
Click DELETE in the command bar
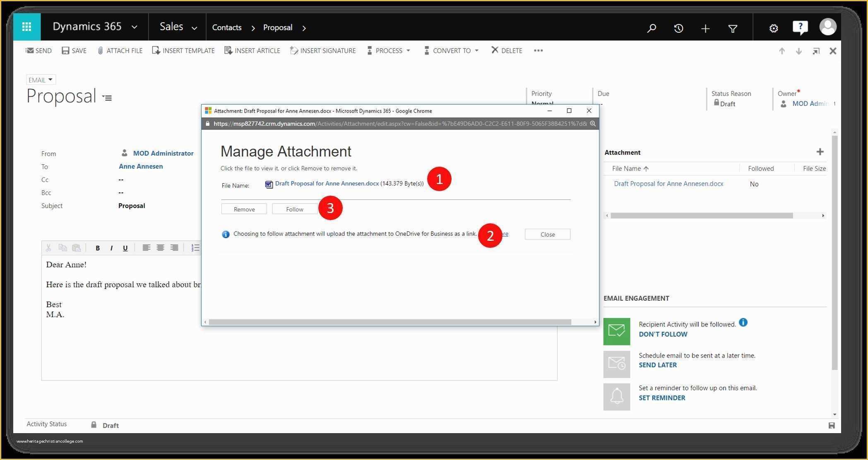(507, 50)
